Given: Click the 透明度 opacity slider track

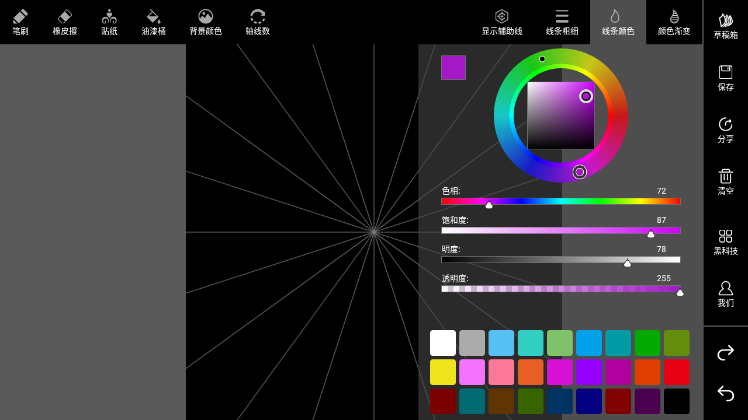Looking at the screenshot, I should [561, 289].
